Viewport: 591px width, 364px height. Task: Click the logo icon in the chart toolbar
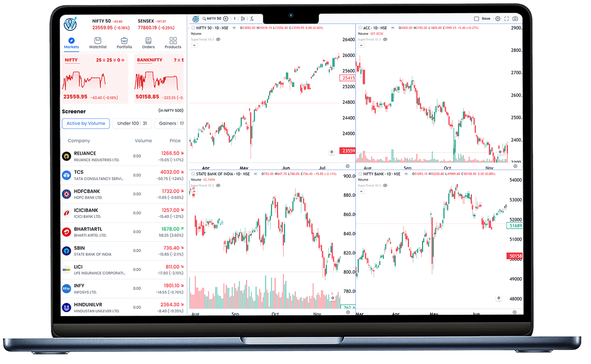pos(196,19)
